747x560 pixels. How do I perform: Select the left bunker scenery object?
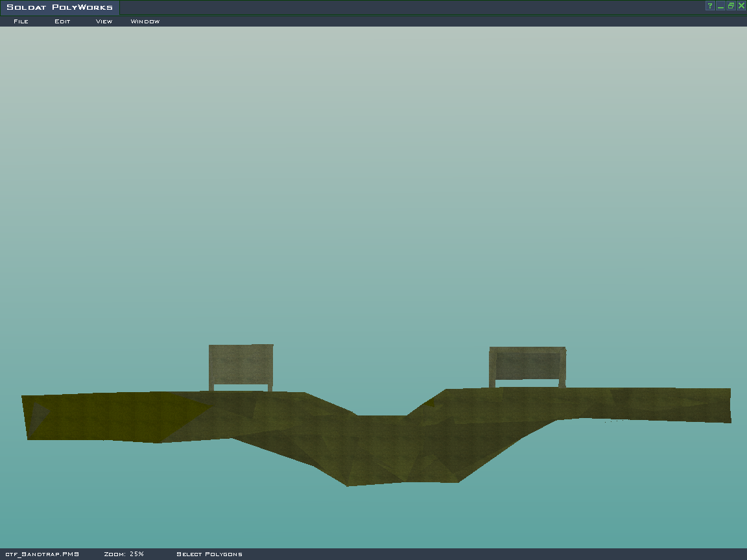coord(241,364)
